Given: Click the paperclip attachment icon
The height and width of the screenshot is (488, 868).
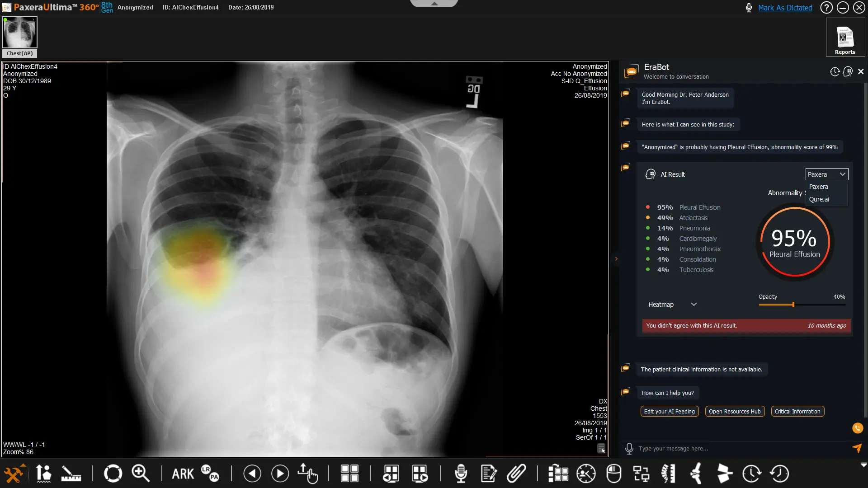Looking at the screenshot, I should (516, 474).
